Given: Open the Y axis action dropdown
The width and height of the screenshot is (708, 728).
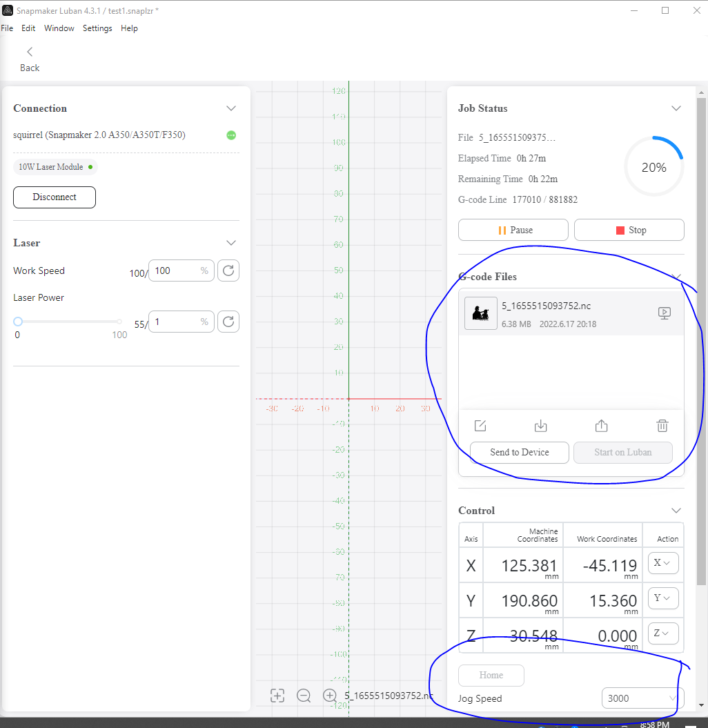Looking at the screenshot, I should (x=663, y=598).
